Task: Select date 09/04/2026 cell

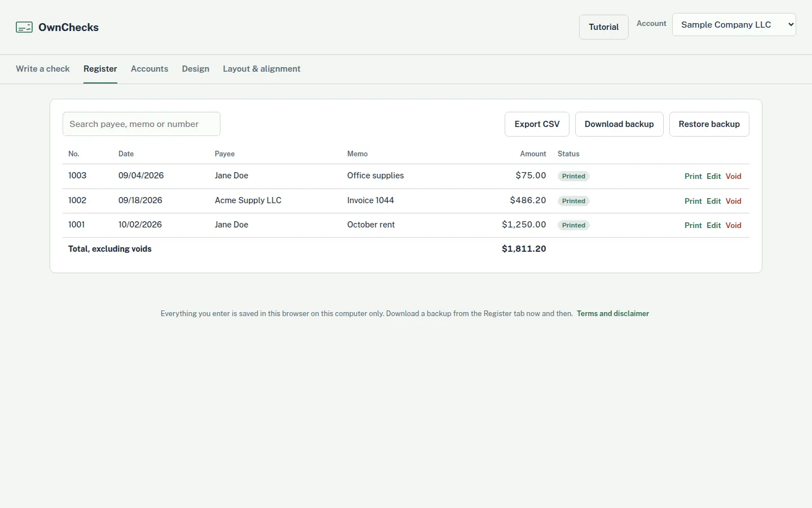Action: click(141, 176)
